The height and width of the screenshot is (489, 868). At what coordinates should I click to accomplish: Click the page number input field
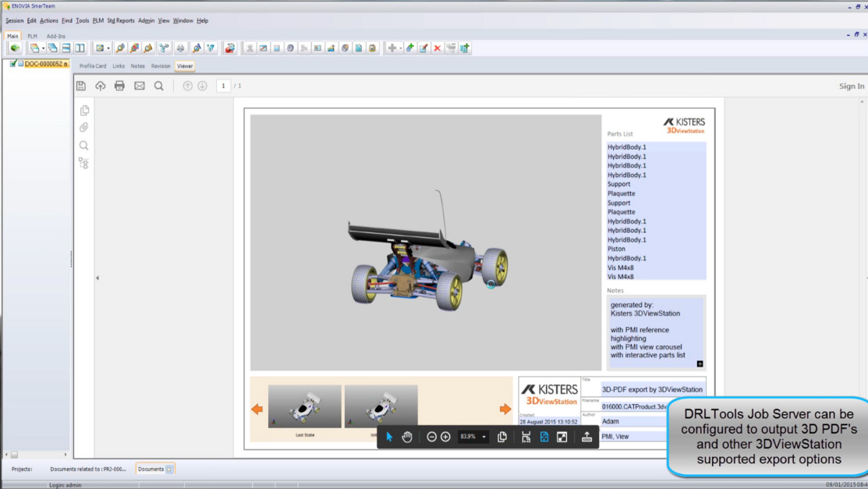(x=223, y=86)
